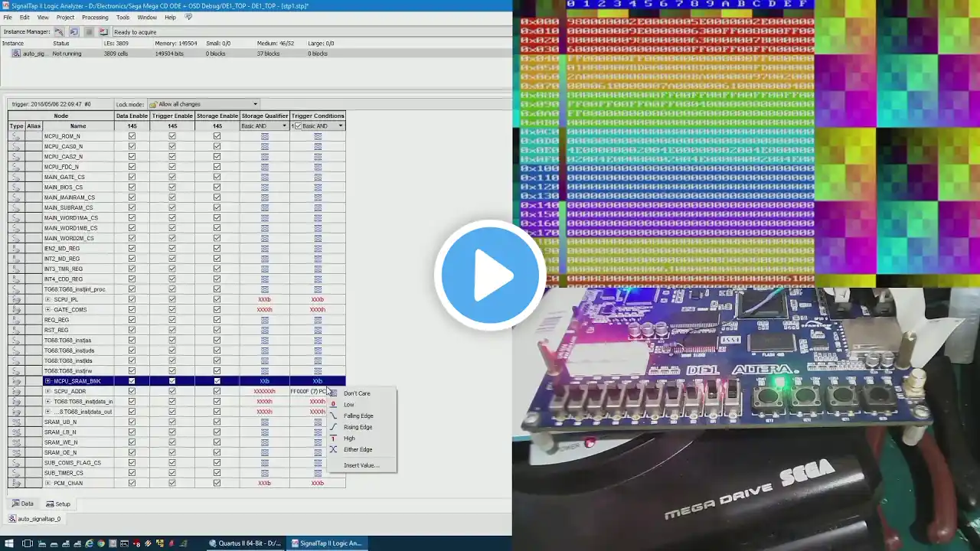Toggle Data Enable for MCPU_ROM_N
Image resolution: width=980 pixels, height=551 pixels.
132,136
